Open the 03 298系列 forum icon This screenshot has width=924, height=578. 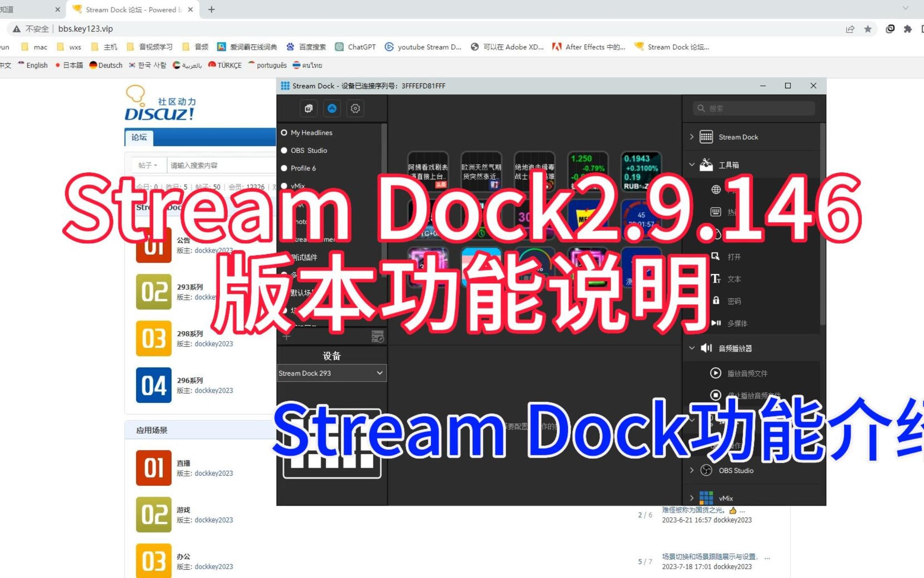click(154, 338)
